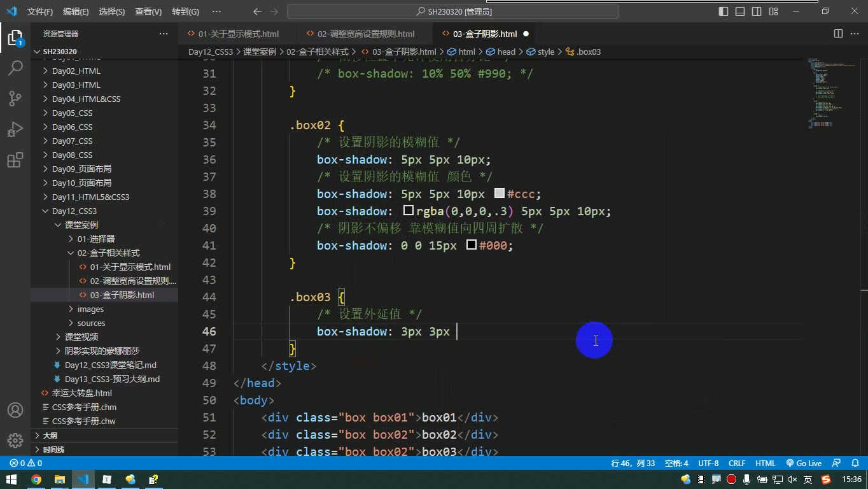Viewport: 868px width, 489px height.
Task: Change language mode HTML in status bar
Action: [x=765, y=464]
